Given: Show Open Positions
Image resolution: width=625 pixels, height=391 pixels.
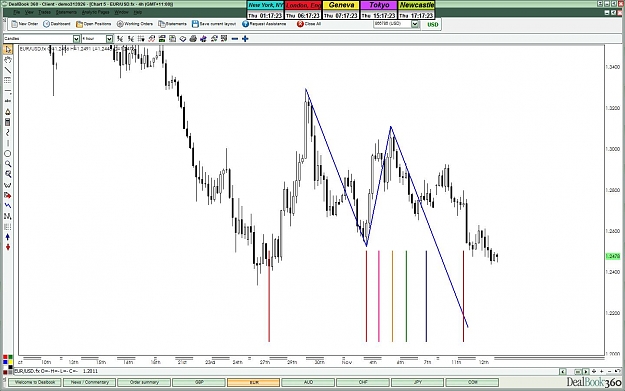Looking at the screenshot, I should point(94,24).
